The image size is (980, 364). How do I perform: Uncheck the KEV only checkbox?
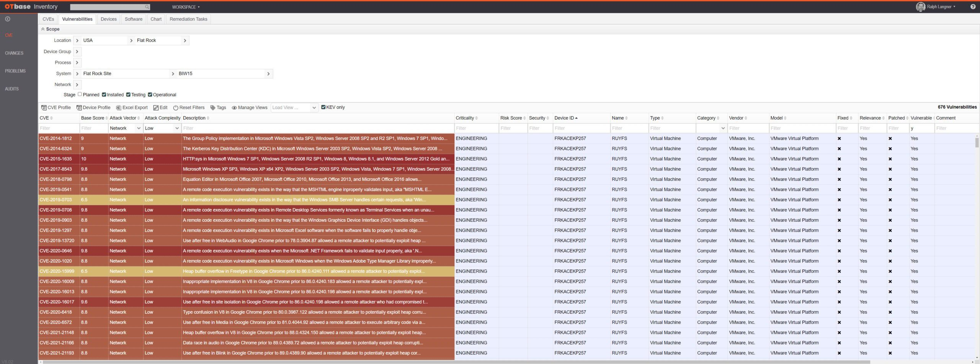[323, 107]
